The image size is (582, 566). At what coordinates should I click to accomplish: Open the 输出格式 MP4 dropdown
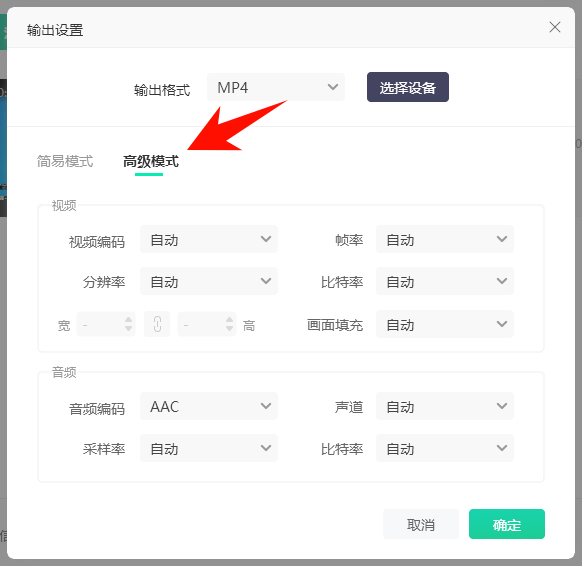tap(276, 87)
